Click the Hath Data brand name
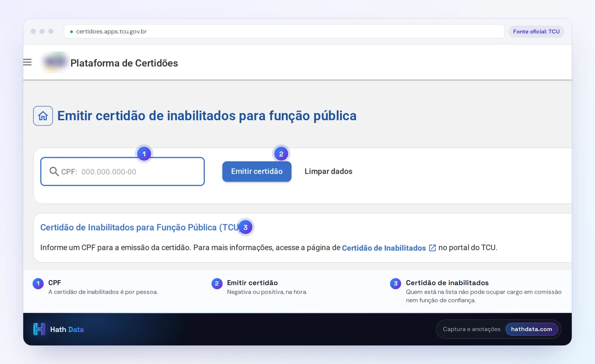Image resolution: width=595 pixels, height=364 pixels. (67, 329)
